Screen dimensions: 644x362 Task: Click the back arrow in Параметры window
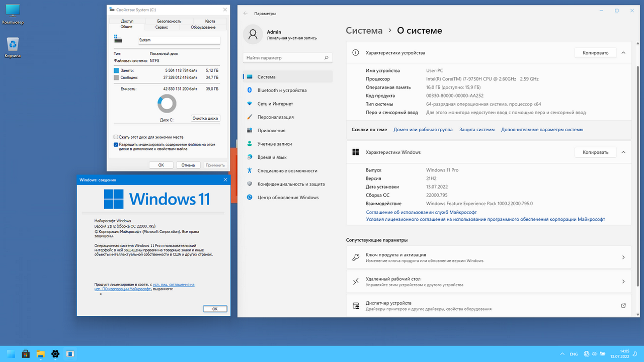click(x=245, y=14)
